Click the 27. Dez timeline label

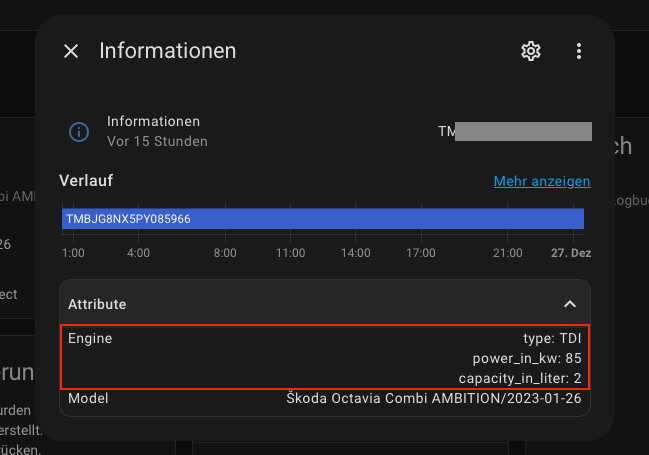[x=571, y=253]
